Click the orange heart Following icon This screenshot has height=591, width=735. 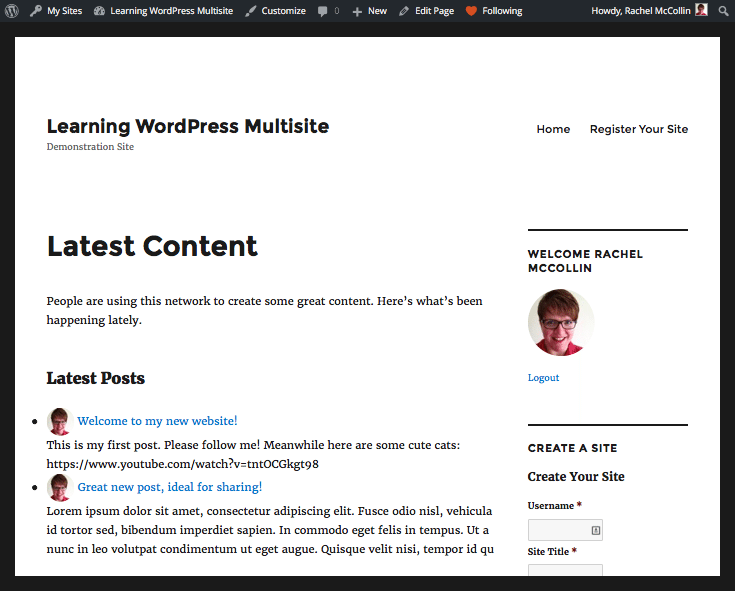[x=471, y=11]
